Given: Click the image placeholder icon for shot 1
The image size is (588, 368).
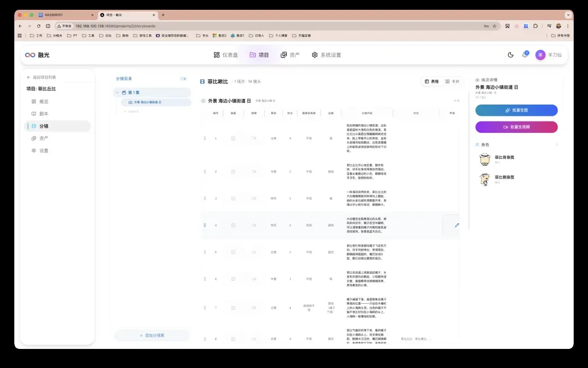Looking at the screenshot, I should click(233, 138).
